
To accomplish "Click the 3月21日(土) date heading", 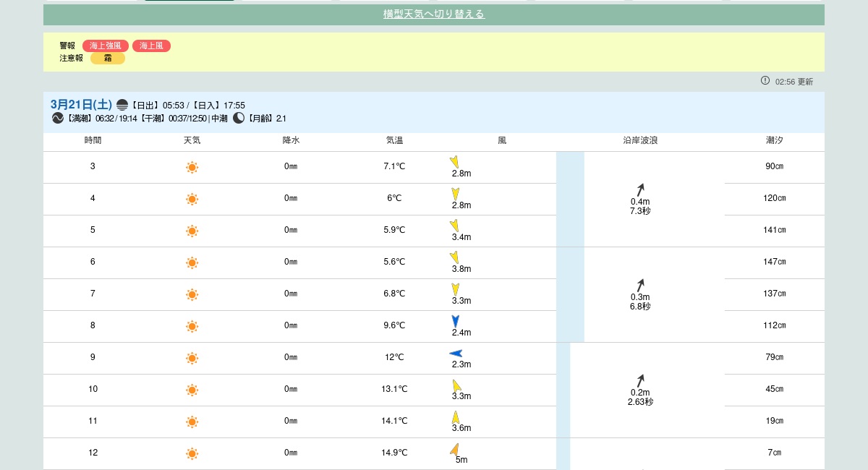I will (x=81, y=104).
